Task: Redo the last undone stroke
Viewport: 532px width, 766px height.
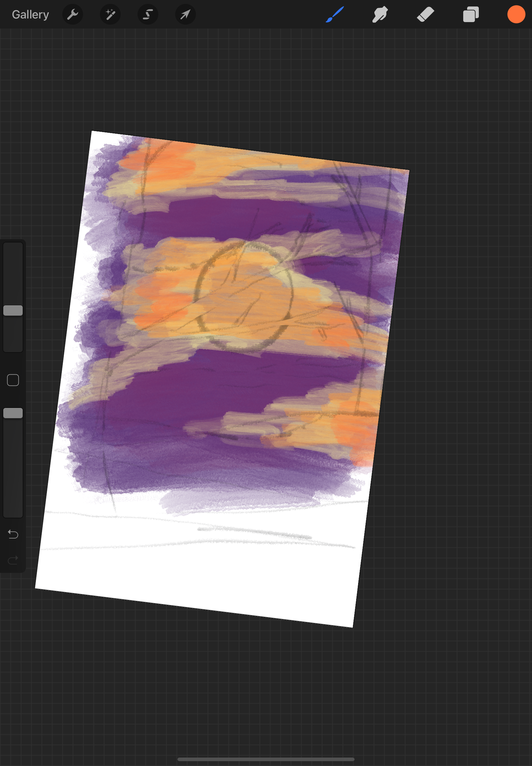Action: [x=13, y=560]
